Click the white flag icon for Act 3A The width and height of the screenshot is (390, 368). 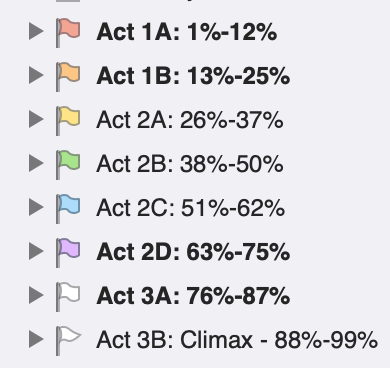point(68,296)
